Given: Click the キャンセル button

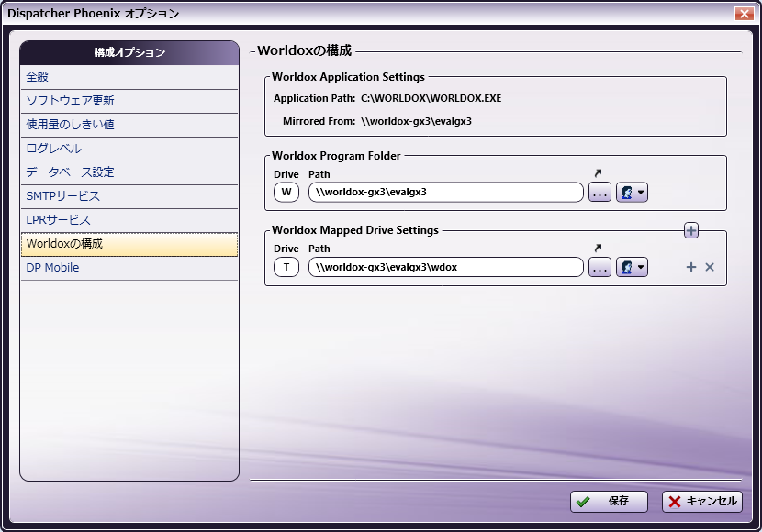Looking at the screenshot, I should (702, 502).
